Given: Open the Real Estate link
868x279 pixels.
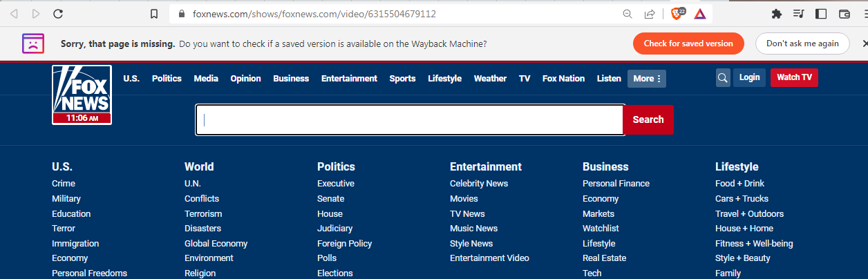Looking at the screenshot, I should point(605,258).
